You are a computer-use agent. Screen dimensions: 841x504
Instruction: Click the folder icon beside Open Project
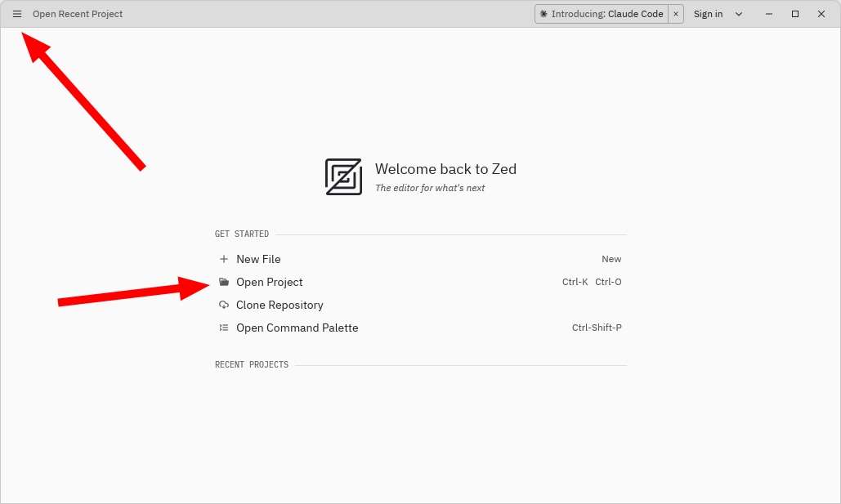point(224,282)
